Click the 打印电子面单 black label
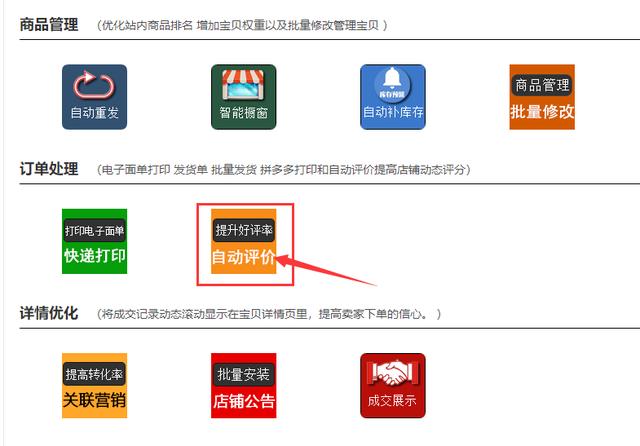Viewport: 640px width, 446px height. click(x=94, y=231)
